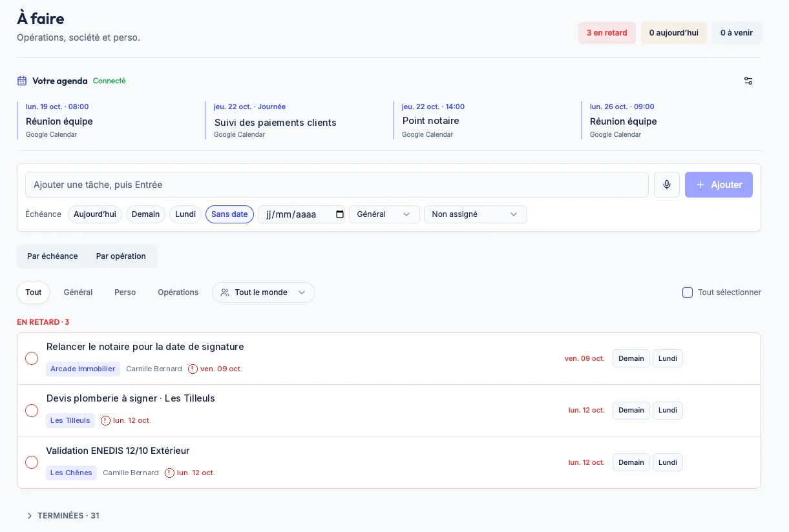Open the date picker calendar icon
The image size is (789, 532).
[x=340, y=214]
